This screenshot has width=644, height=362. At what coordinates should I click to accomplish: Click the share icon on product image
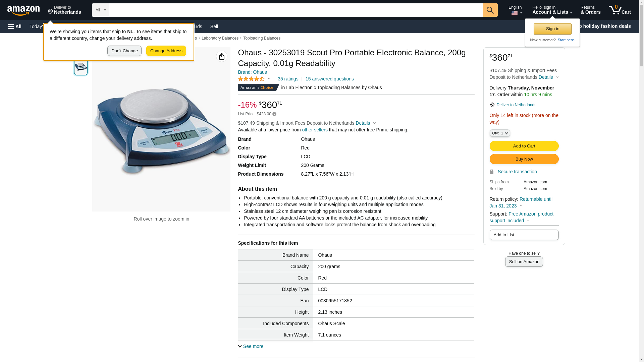click(221, 56)
